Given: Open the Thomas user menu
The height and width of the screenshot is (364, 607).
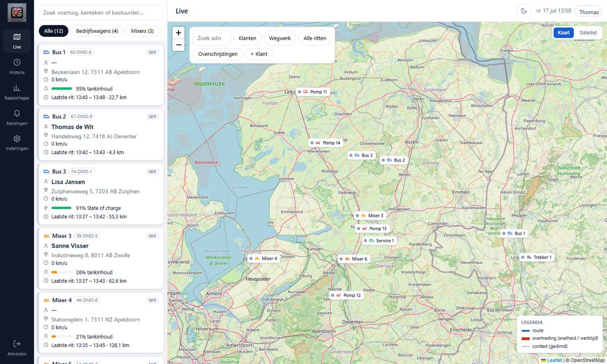Looking at the screenshot, I should 589,12.
